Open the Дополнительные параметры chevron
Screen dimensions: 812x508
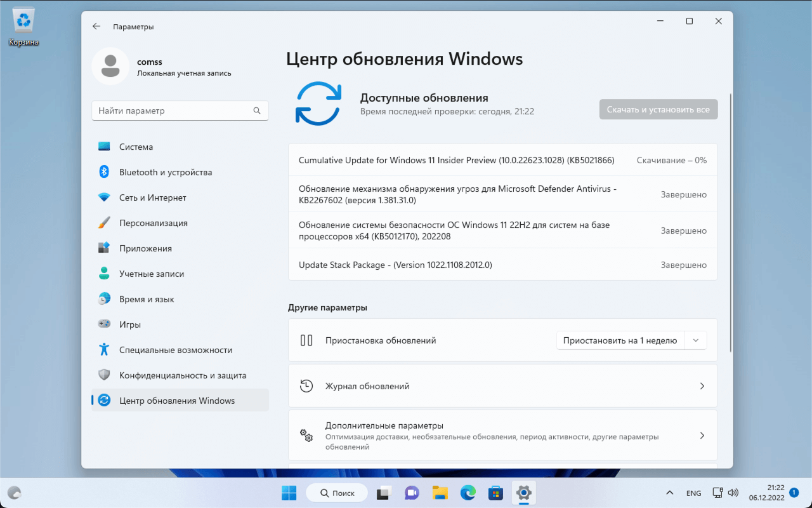702,436
